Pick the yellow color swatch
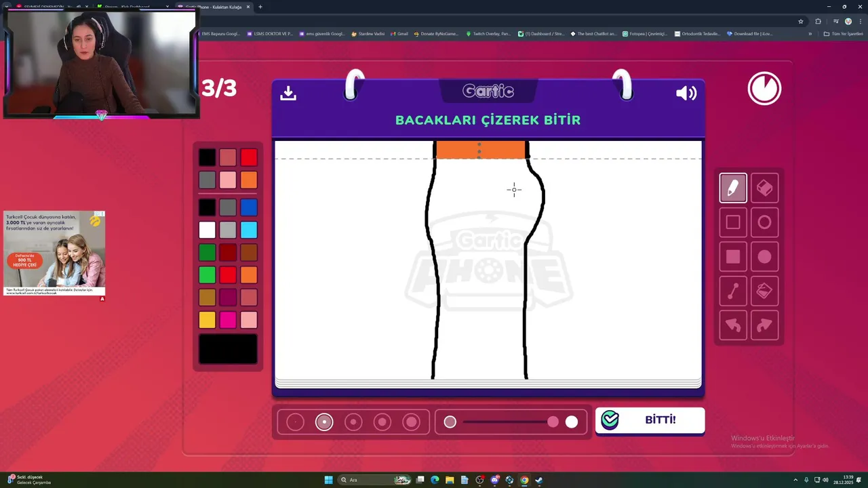The width and height of the screenshot is (868, 488). (207, 320)
